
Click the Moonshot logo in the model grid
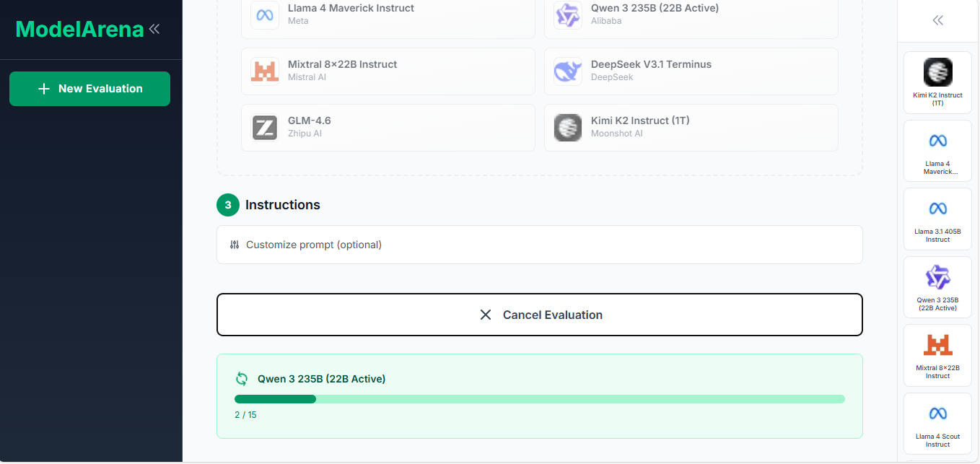tap(568, 128)
